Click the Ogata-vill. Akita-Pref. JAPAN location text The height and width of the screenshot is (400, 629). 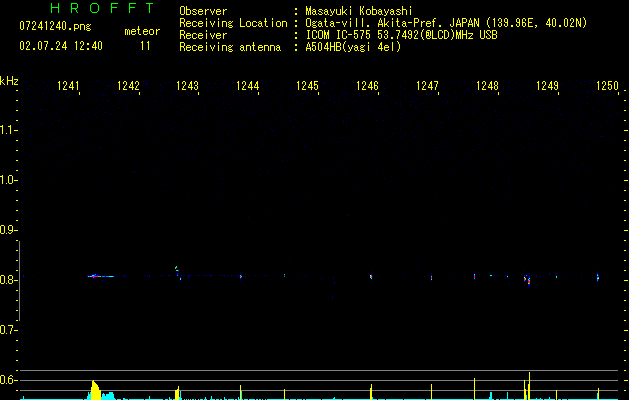click(446, 23)
